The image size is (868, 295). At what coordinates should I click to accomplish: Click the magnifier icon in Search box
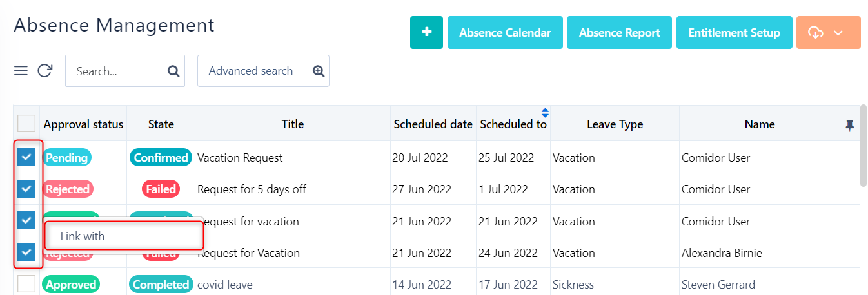tap(173, 71)
